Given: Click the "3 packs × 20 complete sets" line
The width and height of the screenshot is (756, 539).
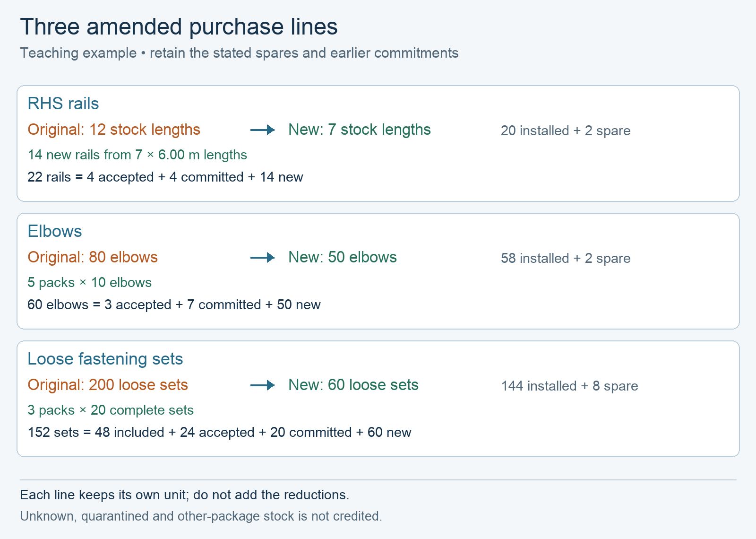Looking at the screenshot, I should 111,410.
